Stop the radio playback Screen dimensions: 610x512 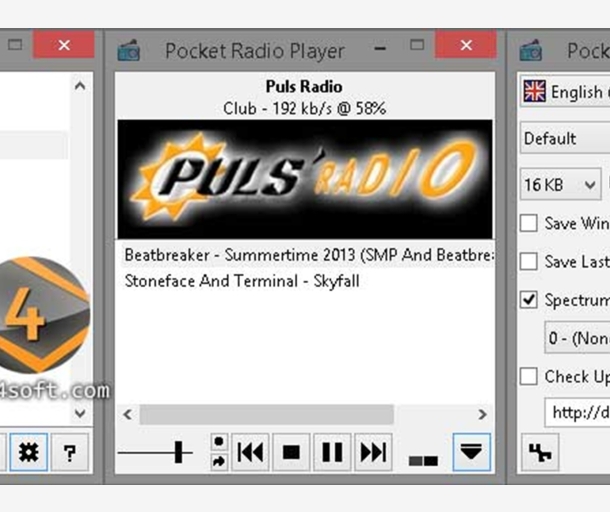(291, 453)
